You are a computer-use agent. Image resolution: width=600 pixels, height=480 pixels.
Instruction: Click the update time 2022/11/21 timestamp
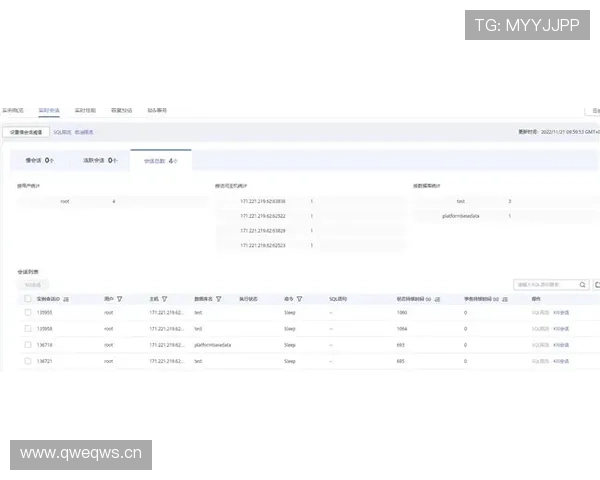[570, 132]
